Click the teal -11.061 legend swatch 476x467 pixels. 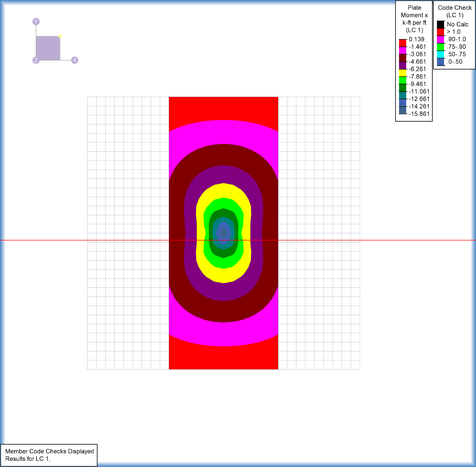pyautogui.click(x=402, y=95)
